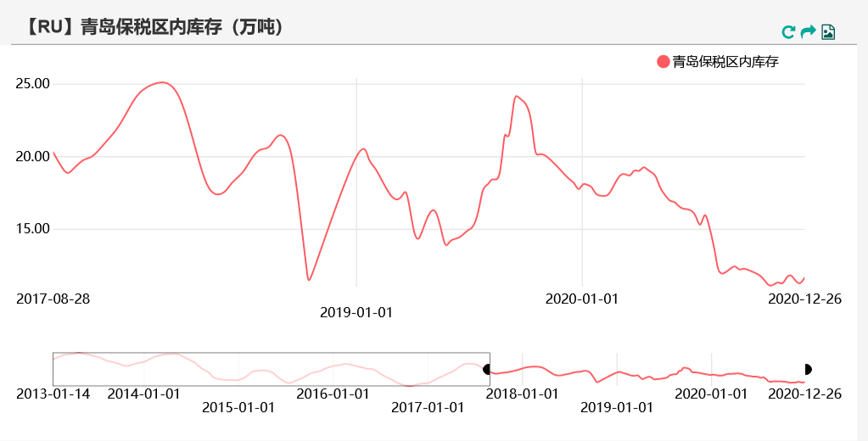Click the 2020-01-01 main chart axis label

582,299
